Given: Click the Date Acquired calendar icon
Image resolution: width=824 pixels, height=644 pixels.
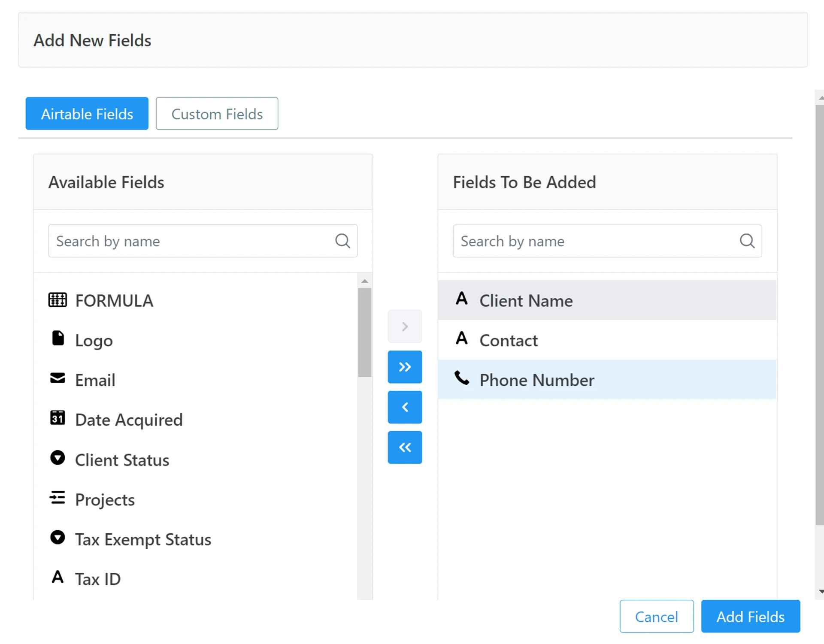Looking at the screenshot, I should click(58, 417).
